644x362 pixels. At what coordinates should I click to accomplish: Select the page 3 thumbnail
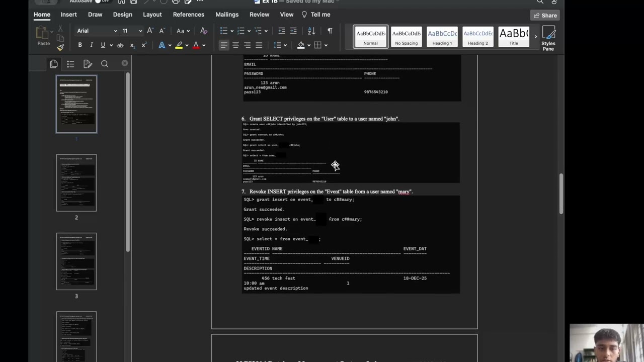76,261
